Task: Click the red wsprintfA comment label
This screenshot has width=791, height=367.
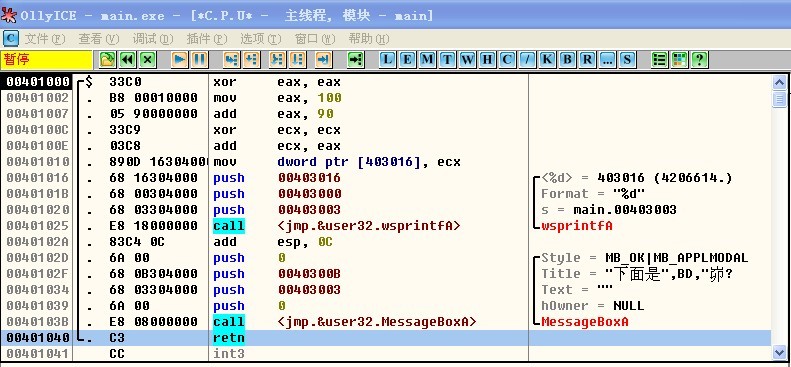Action: click(x=577, y=226)
